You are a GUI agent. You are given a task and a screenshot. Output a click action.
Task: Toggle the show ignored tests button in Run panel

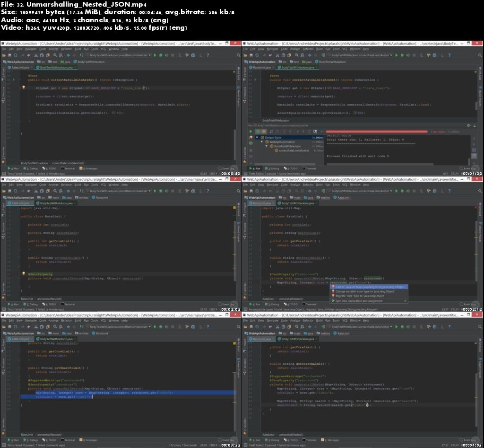(x=264, y=132)
